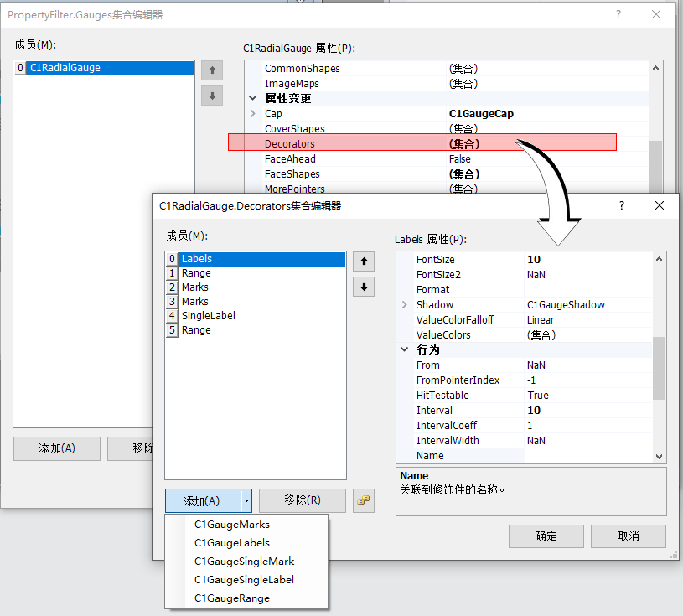
Task: Click the 确定 button
Action: tap(546, 536)
